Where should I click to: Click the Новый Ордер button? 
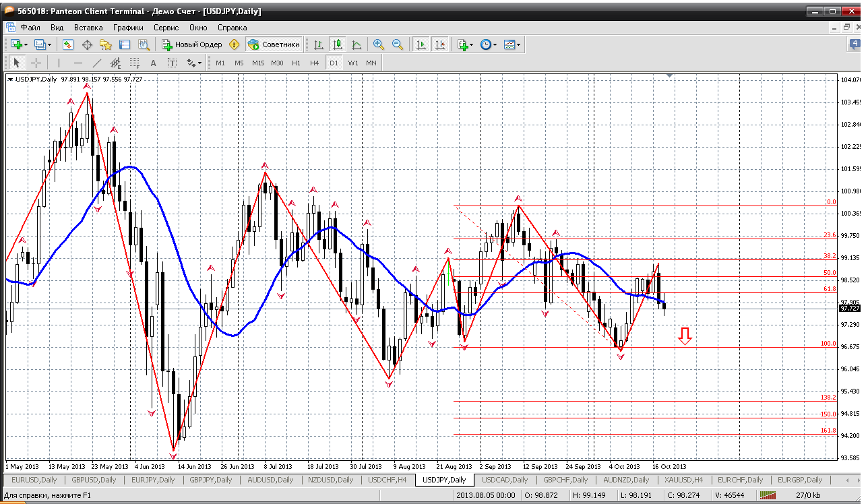click(191, 44)
